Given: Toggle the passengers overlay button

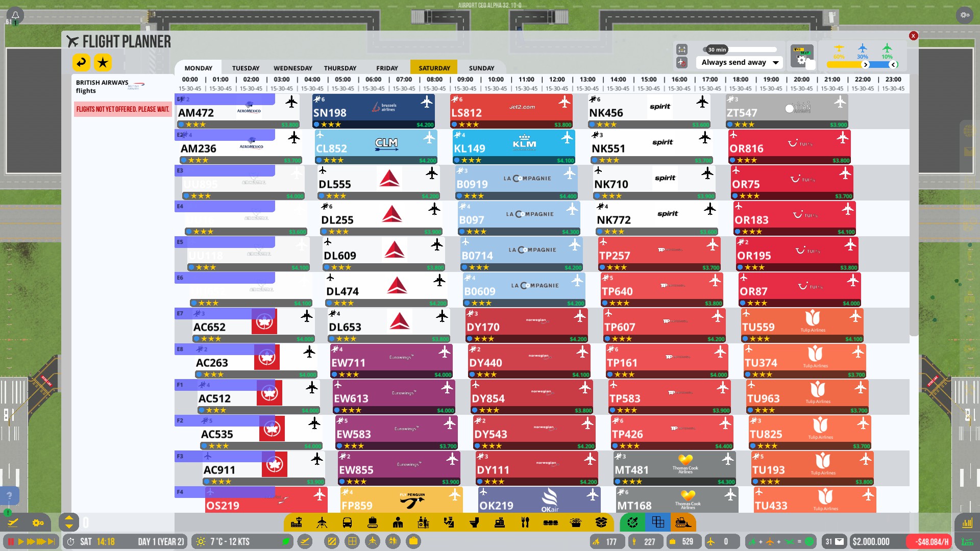Looking at the screenshot, I should pyautogui.click(x=393, y=542).
